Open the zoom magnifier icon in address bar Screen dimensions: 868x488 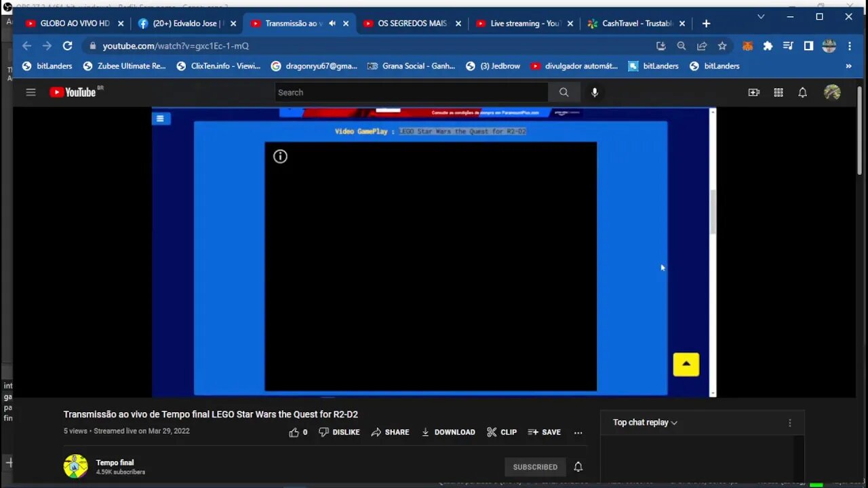(682, 45)
